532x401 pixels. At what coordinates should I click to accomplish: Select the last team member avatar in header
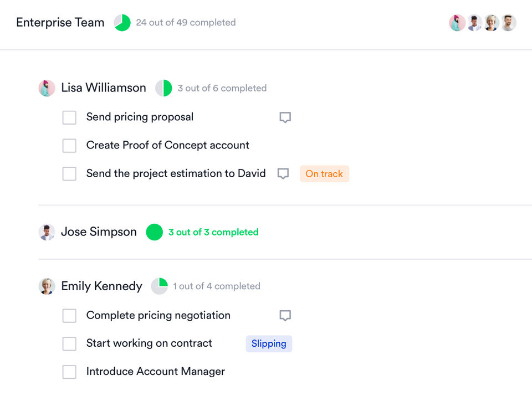click(x=509, y=23)
